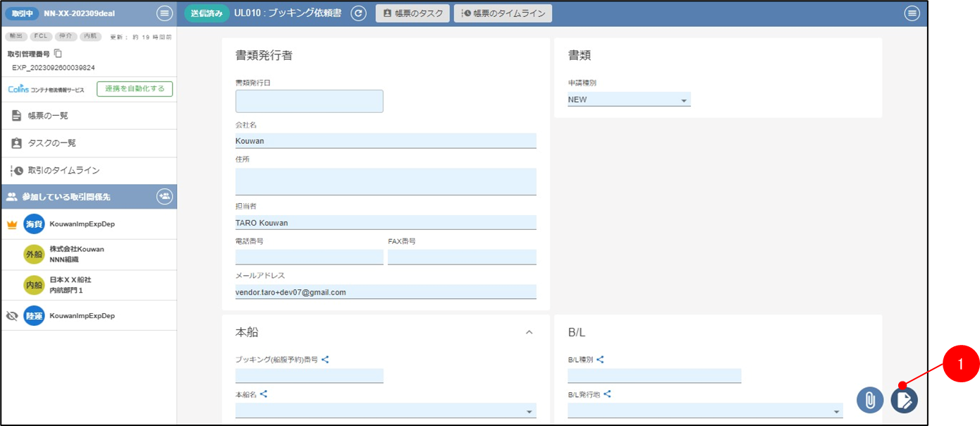Open タスクの一覧 in the sidebar
The height and width of the screenshot is (426, 980).
tap(51, 143)
